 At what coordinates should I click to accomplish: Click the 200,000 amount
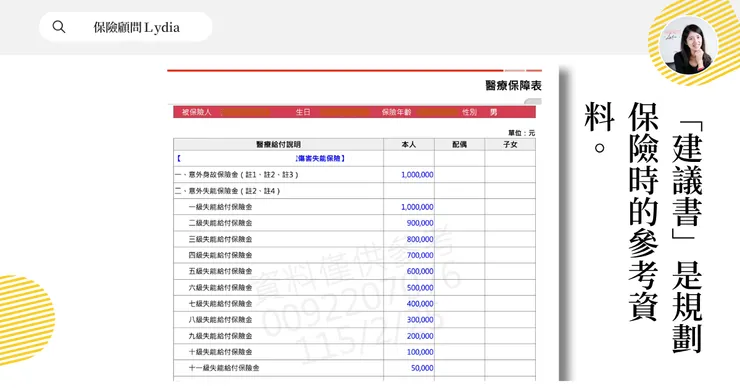pos(420,336)
